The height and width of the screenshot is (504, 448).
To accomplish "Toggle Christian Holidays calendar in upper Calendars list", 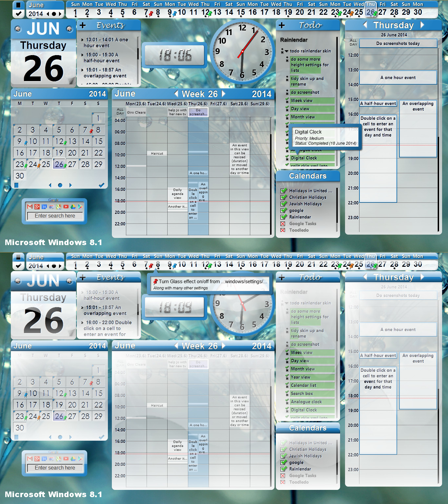I will coord(284,197).
